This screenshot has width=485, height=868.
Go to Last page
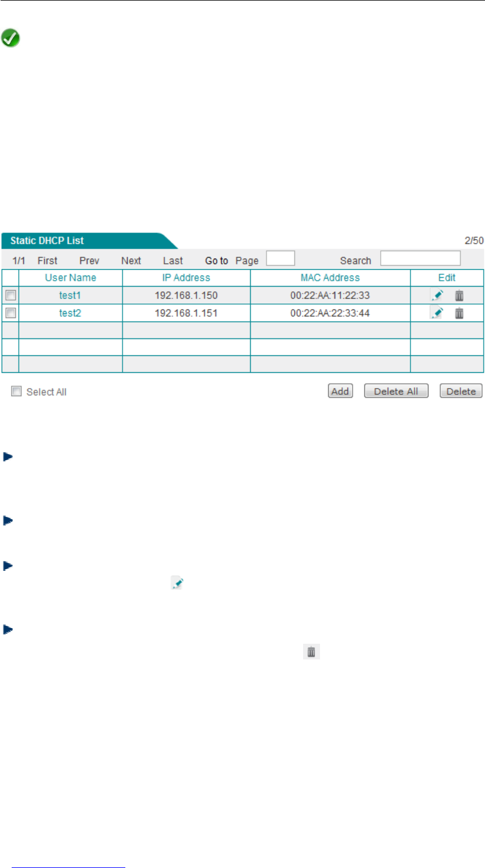click(173, 260)
